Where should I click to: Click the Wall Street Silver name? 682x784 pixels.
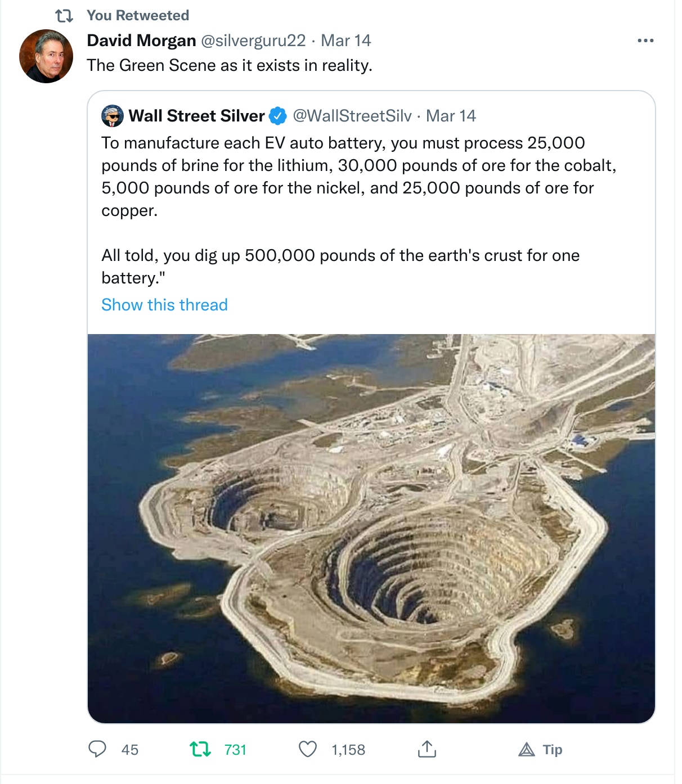(196, 116)
